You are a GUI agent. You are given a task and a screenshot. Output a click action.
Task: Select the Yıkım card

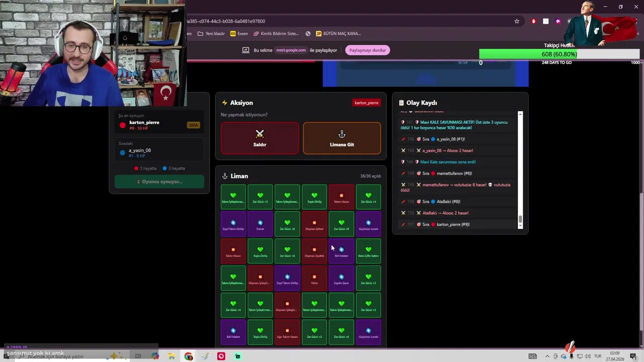pos(314,278)
